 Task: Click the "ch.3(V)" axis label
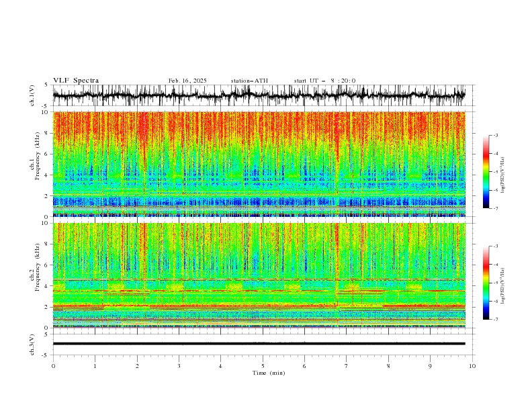tap(32, 345)
